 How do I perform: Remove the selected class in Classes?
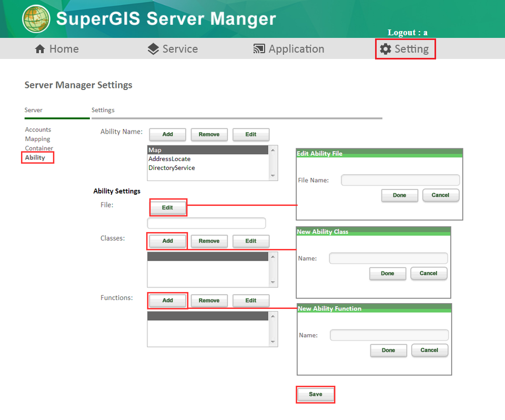(209, 241)
